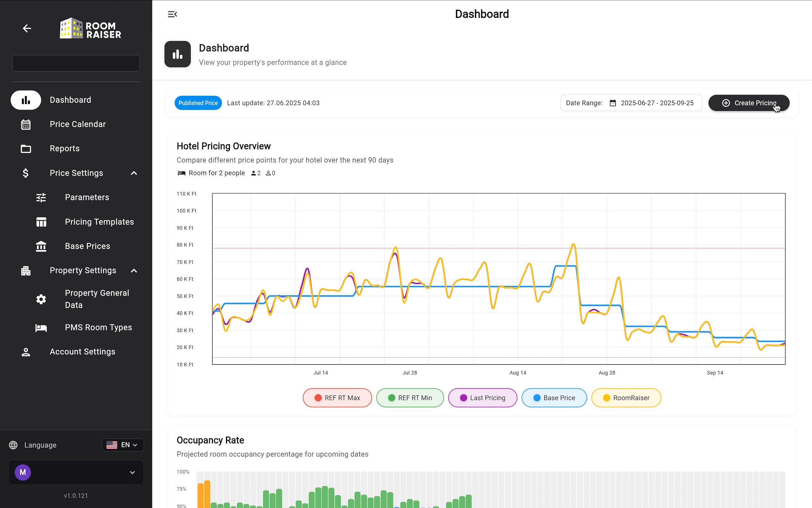The height and width of the screenshot is (508, 812).
Task: Collapse sidebar using hamburger menu icon
Action: point(172,14)
